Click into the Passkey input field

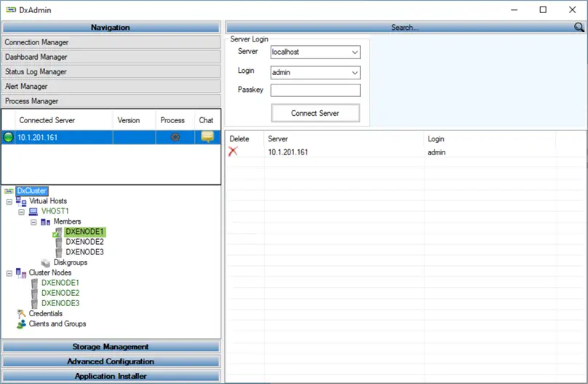click(315, 90)
